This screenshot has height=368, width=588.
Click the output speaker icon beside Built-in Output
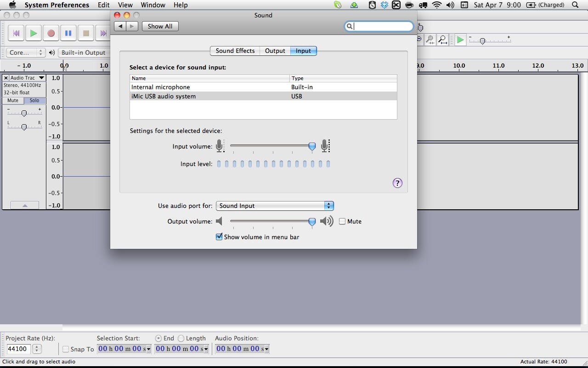pos(52,52)
